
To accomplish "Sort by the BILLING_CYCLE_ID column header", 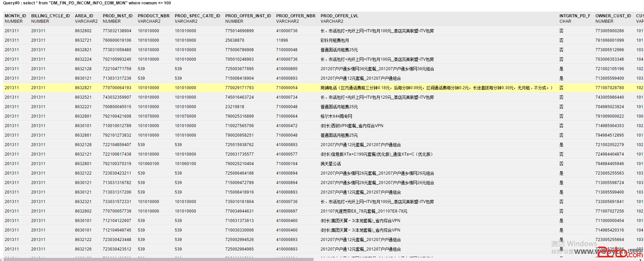I will [x=51, y=16].
